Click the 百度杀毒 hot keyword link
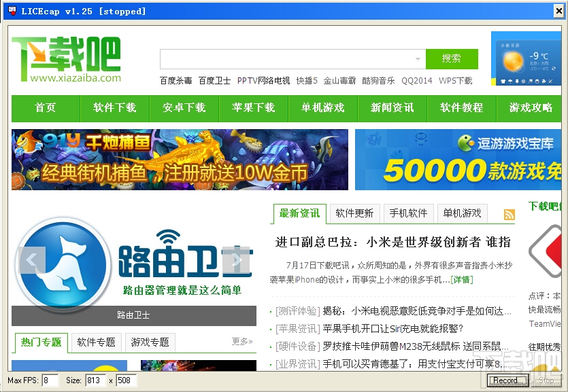The image size is (568, 392). click(x=176, y=81)
